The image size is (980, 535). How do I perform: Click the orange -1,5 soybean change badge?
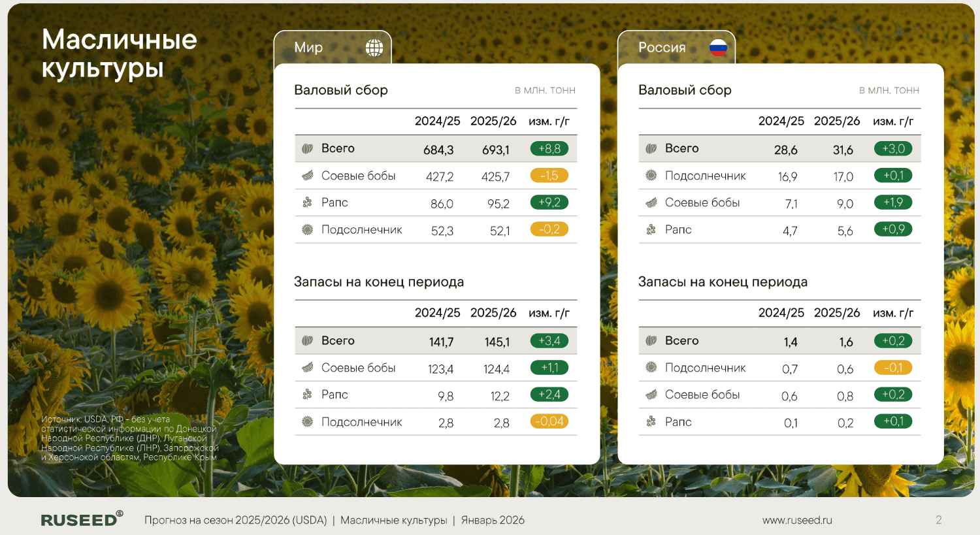pos(549,176)
